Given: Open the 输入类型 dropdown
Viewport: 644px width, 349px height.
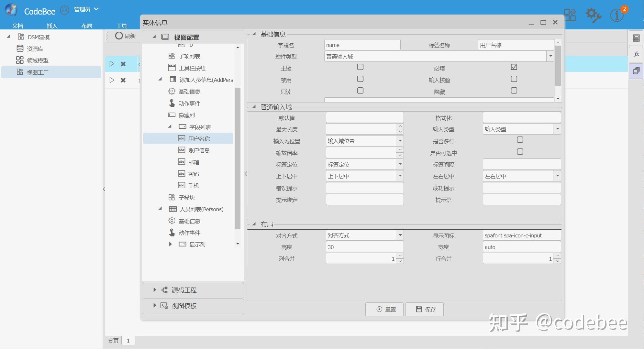Looking at the screenshot, I should tap(558, 129).
